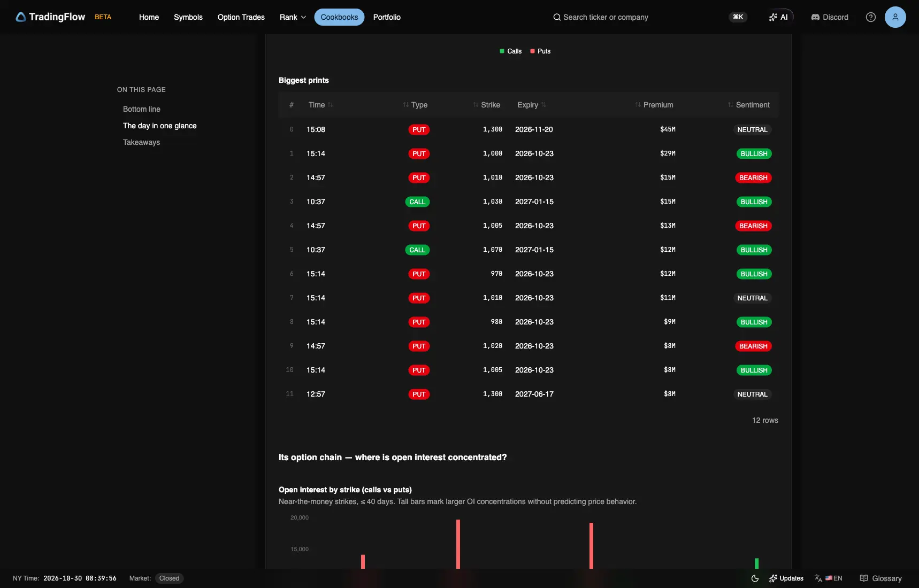The image size is (919, 588).
Task: Click the $45M premium cell
Action: pos(668,129)
